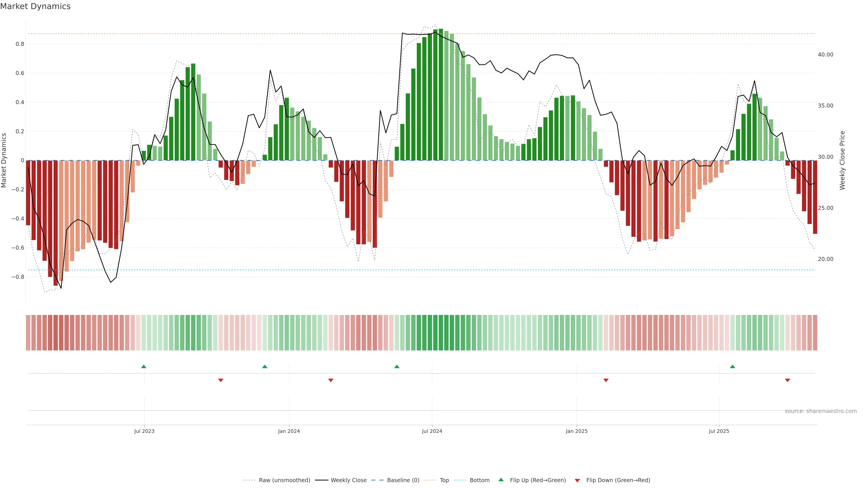Toggle the Bottom legend entry
The height and width of the screenshot is (488, 868).
click(479, 480)
